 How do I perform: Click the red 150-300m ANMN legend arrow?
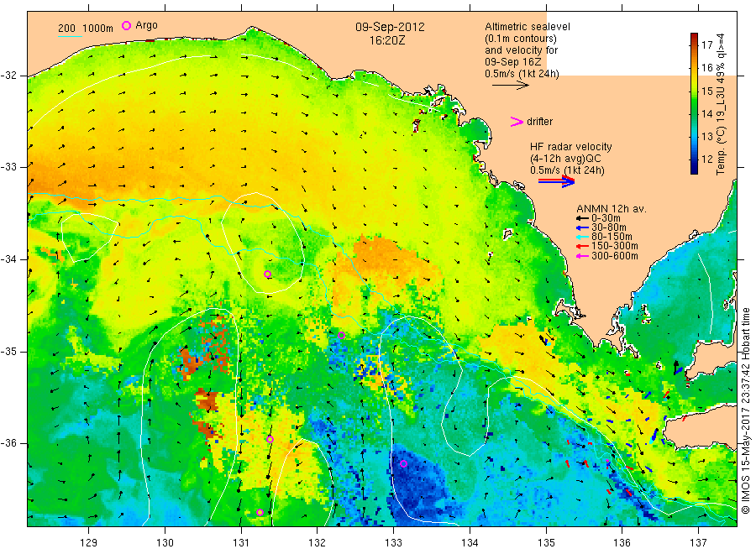pos(582,246)
